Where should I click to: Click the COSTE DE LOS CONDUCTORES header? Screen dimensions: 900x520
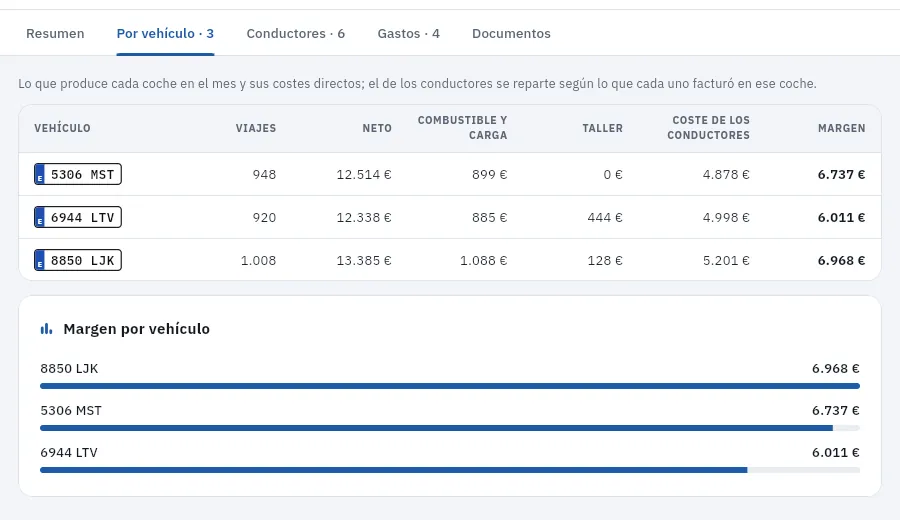click(x=708, y=127)
